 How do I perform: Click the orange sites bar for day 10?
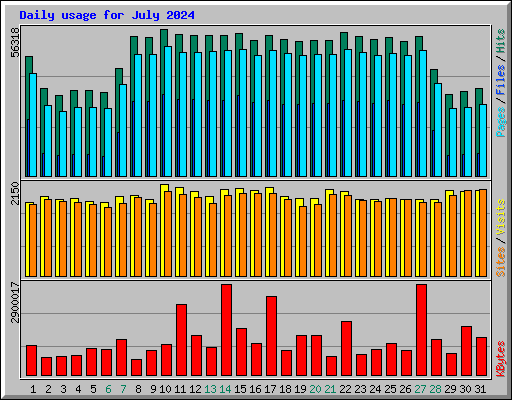168,234
